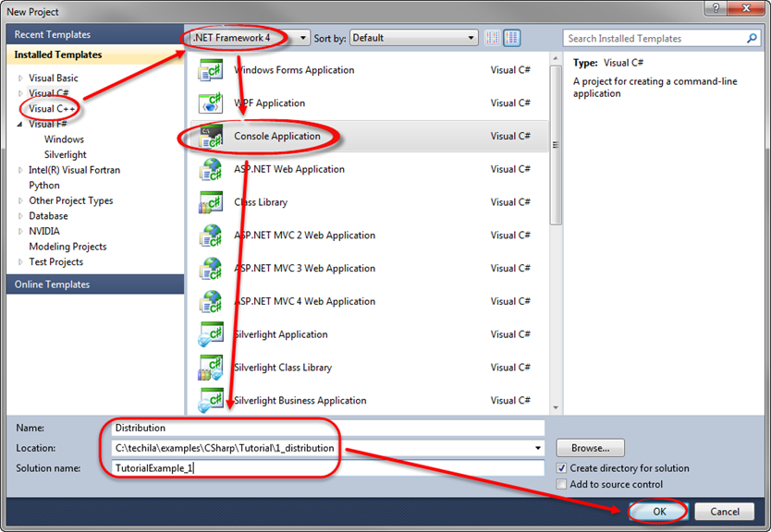Viewport: 771px width, 532px height.
Task: Open the Online Templates section
Action: pos(52,284)
